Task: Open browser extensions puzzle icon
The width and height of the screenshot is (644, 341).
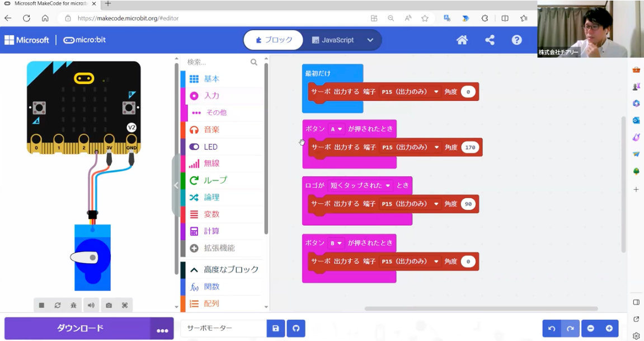Action: [485, 18]
